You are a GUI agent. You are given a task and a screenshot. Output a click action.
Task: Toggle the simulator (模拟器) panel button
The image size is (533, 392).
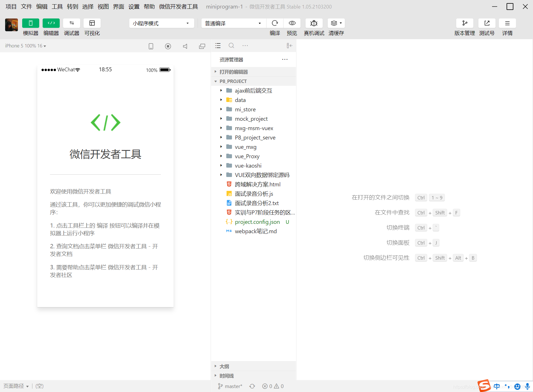[x=30, y=23]
